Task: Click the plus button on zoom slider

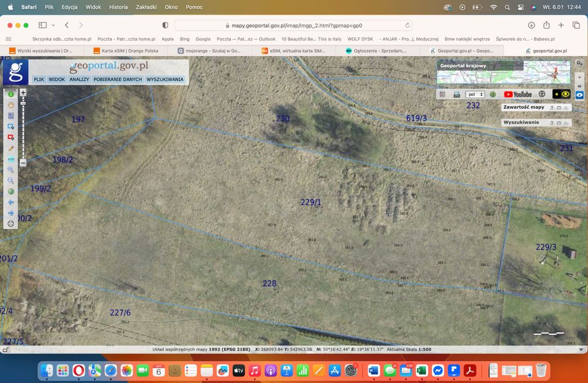Action: coord(23,92)
